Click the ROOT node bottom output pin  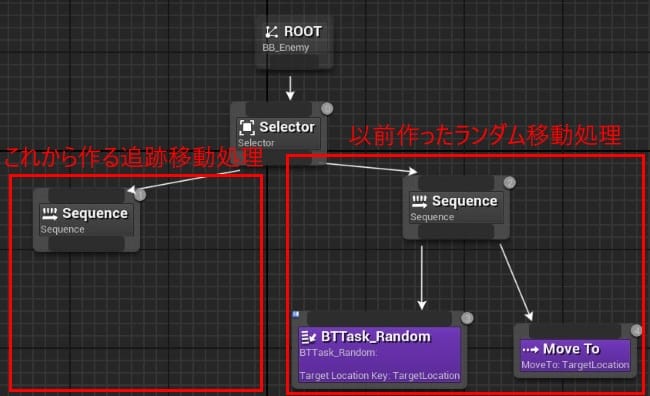[x=294, y=62]
